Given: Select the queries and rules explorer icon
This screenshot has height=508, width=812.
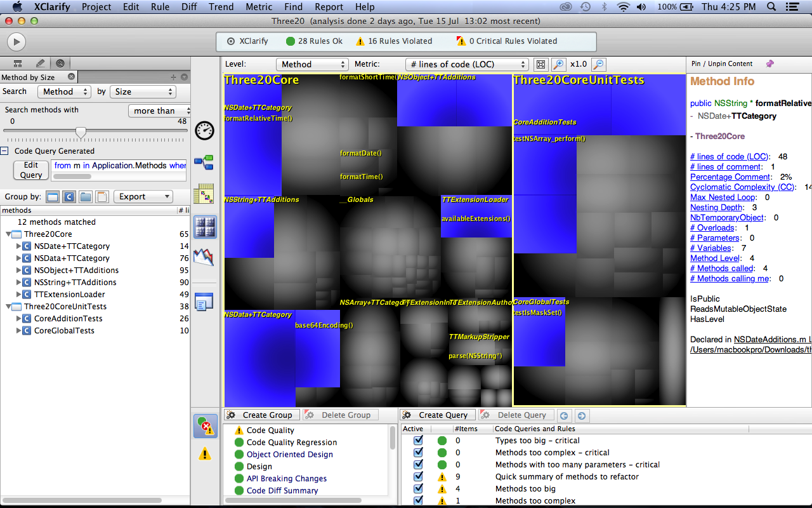Looking at the screenshot, I should (x=205, y=425).
